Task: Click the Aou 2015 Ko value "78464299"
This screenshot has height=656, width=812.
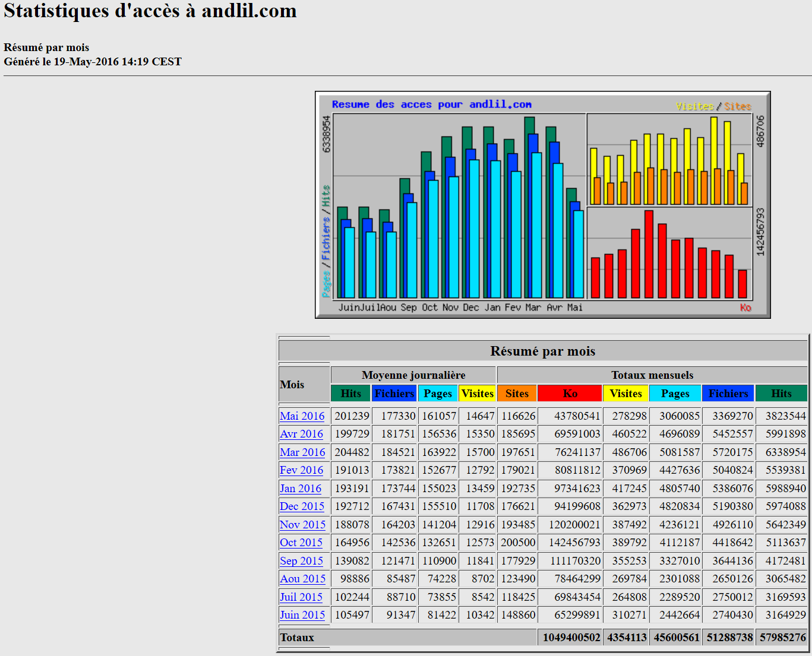Action: (x=577, y=579)
